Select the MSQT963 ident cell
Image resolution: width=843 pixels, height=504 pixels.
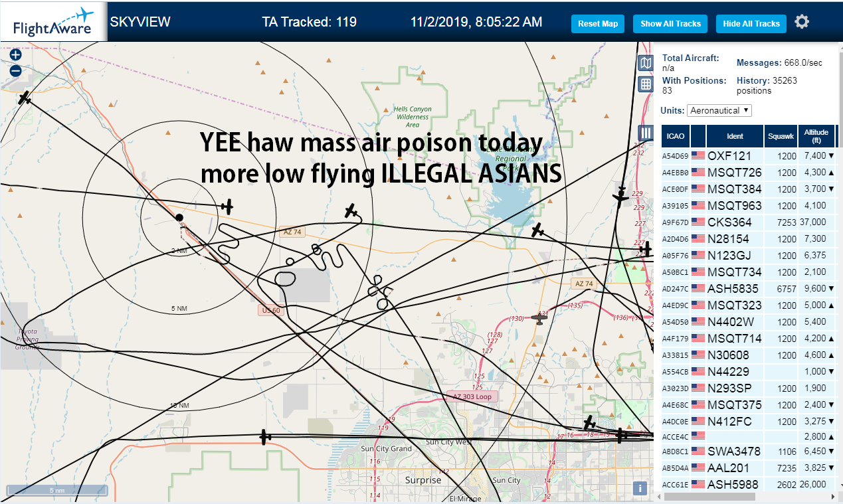pyautogui.click(x=735, y=206)
